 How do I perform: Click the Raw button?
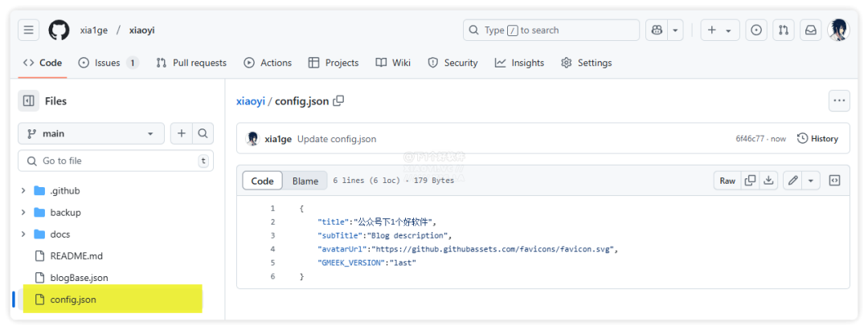(727, 181)
